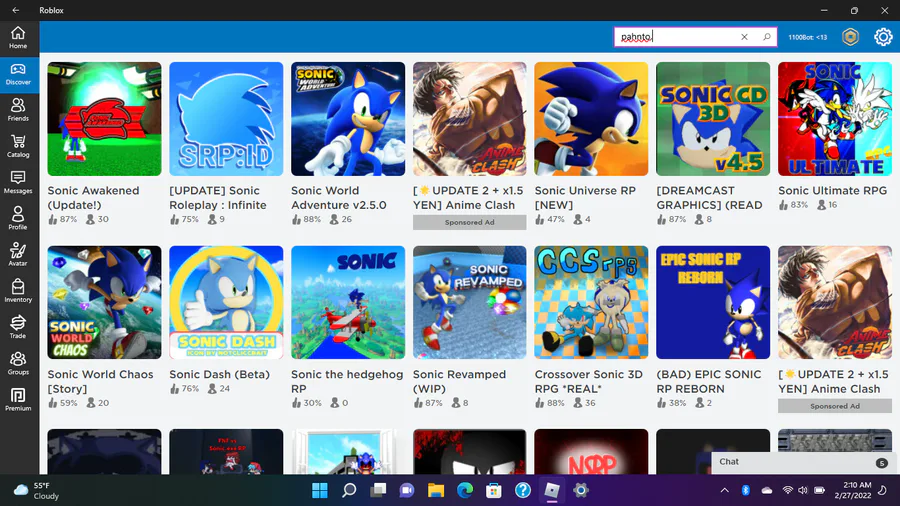Open the Epic Sonic RP Reborn thumbnail
900x506 pixels.
coord(713,302)
